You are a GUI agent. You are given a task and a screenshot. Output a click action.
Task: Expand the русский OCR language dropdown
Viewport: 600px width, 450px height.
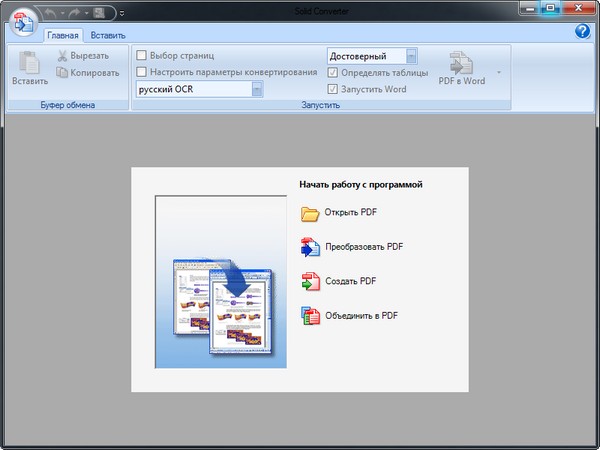[x=257, y=89]
